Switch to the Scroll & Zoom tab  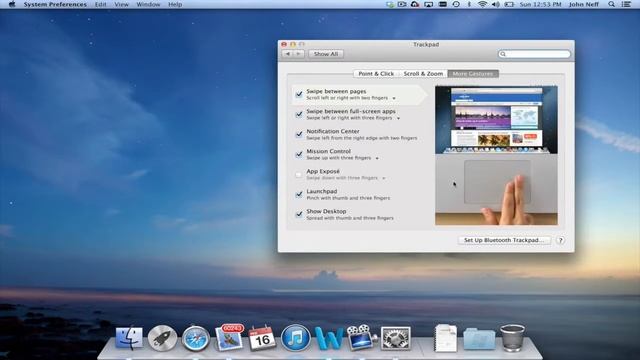(x=423, y=74)
